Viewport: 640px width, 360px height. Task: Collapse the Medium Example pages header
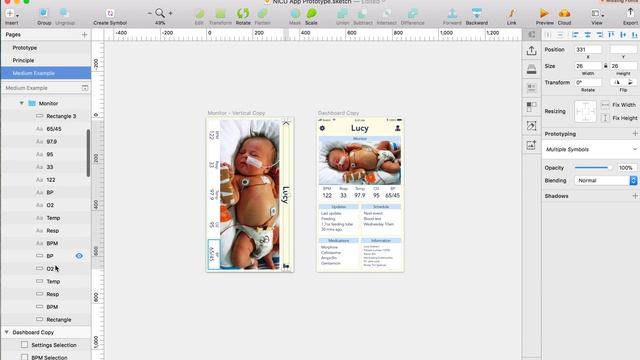84,88
